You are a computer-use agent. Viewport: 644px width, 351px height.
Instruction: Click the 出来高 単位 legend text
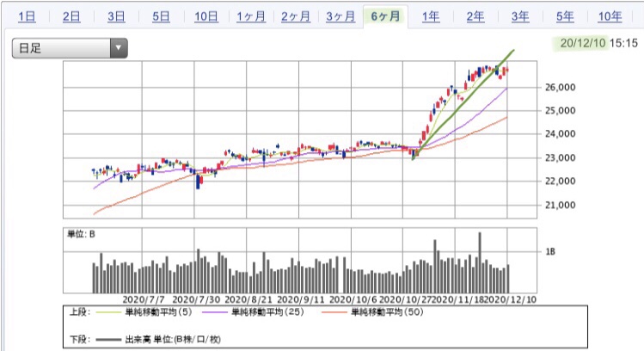coord(173,340)
